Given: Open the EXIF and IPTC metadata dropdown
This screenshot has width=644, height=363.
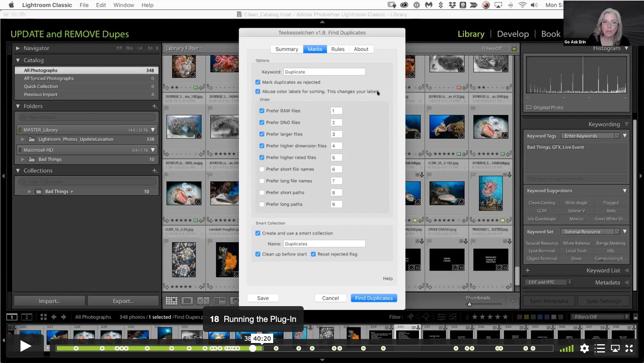Looking at the screenshot, I should click(548, 282).
